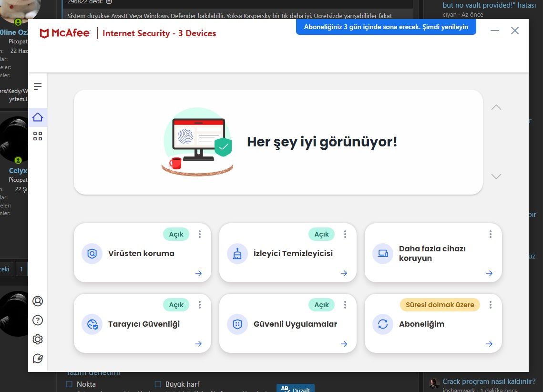Click the Virüsten koruma card title
543x392 pixels.
coord(141,254)
